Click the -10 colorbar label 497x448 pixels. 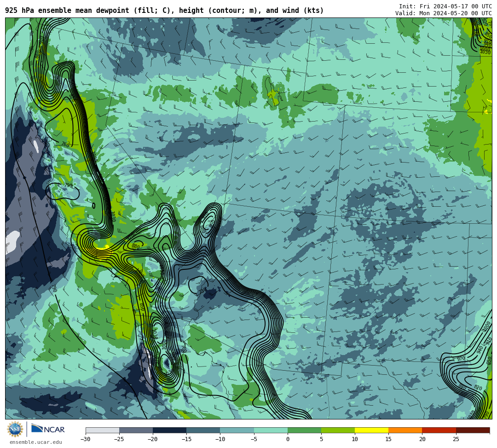[x=220, y=439]
